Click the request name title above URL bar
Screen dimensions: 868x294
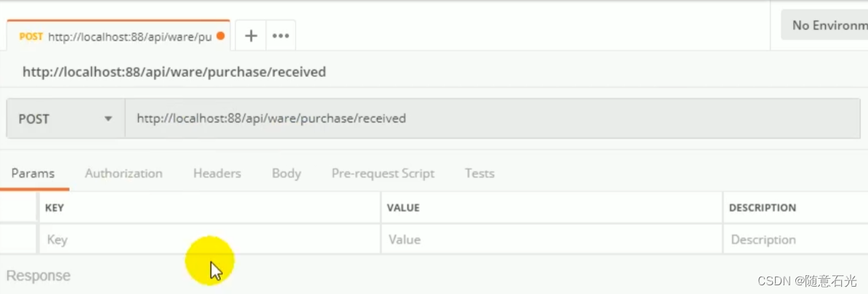(174, 72)
